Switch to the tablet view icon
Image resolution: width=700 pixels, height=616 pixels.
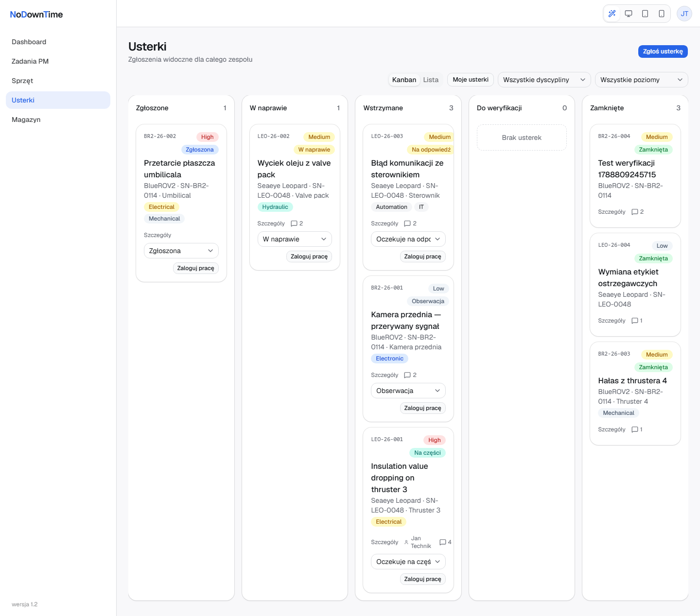coord(645,14)
